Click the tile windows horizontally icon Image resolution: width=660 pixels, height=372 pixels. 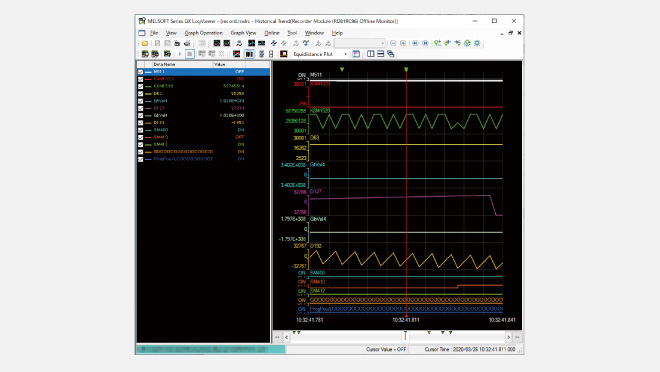click(381, 54)
